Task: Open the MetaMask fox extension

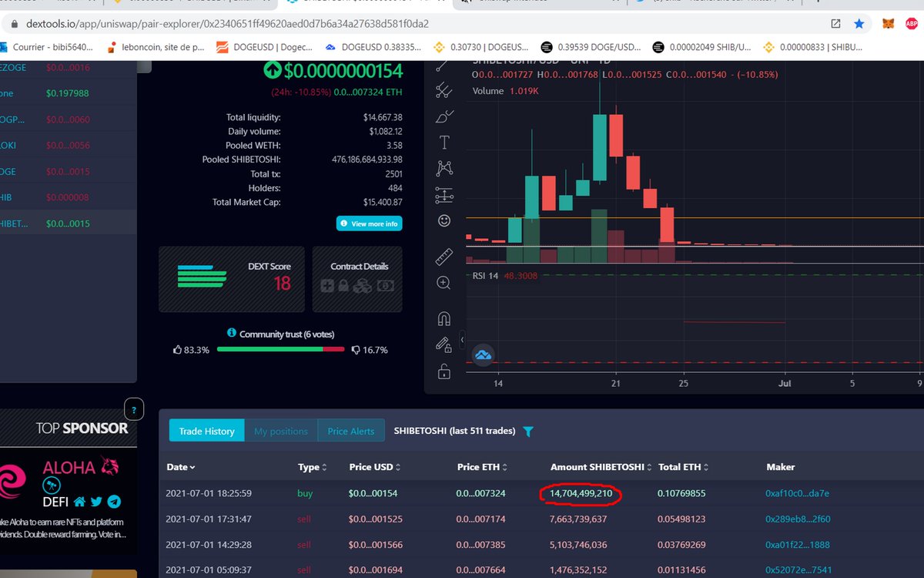Action: tap(889, 24)
